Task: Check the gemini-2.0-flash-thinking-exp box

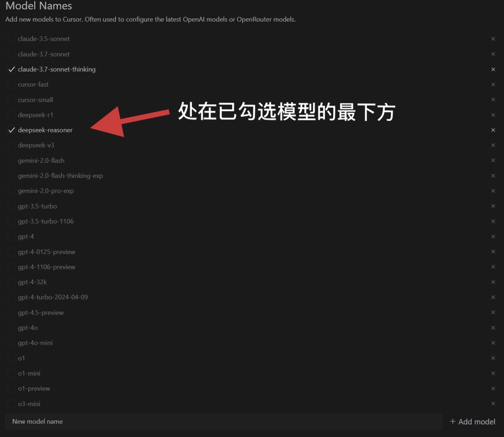Action: (x=11, y=176)
